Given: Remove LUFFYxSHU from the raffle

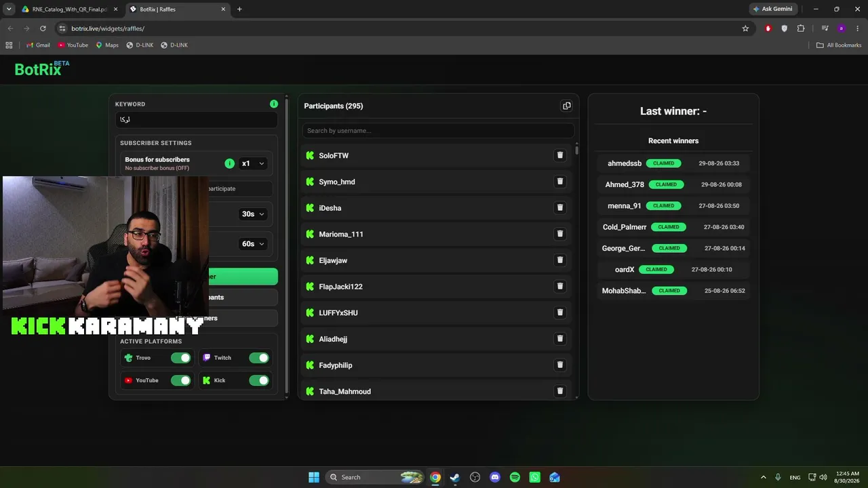Looking at the screenshot, I should point(560,312).
